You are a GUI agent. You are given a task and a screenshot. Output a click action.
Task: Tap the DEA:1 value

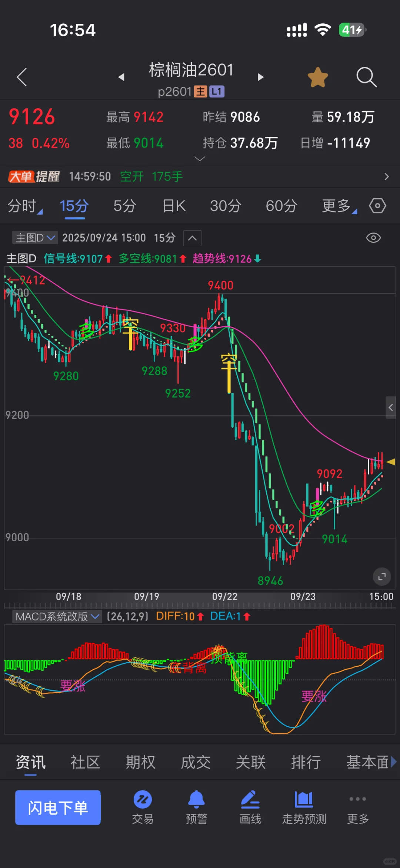pyautogui.click(x=230, y=616)
